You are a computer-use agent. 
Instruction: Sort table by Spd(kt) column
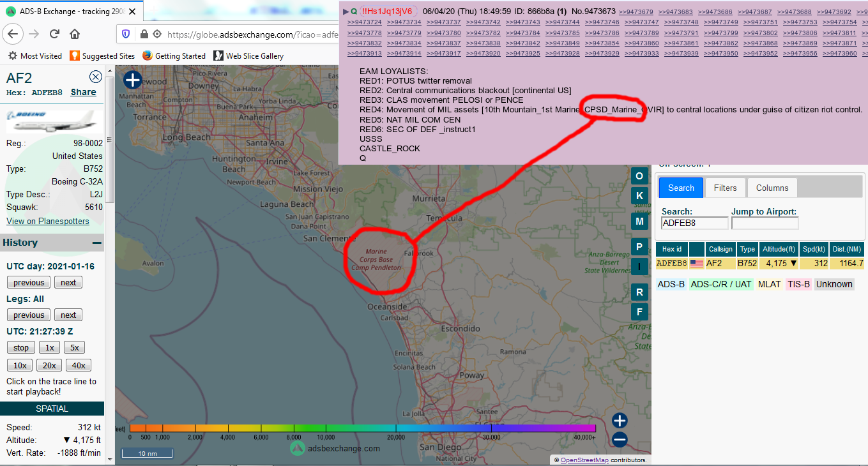coord(815,249)
